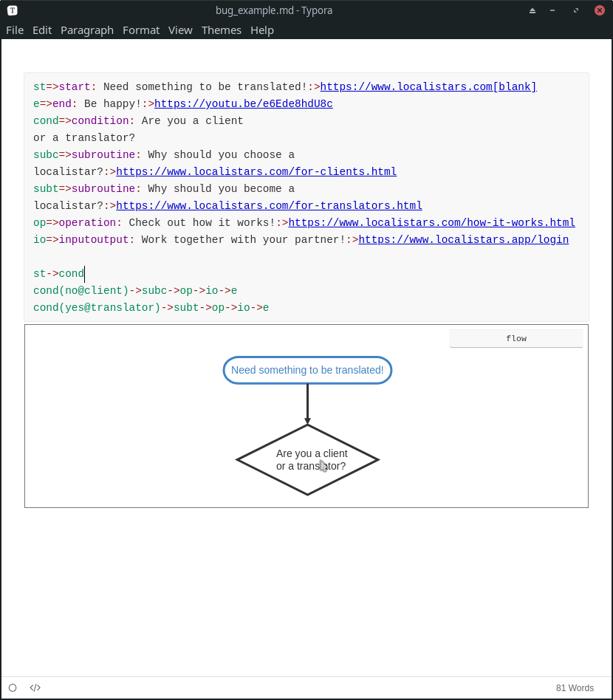Open the Help menu
Viewport: 613px width, 700px height.
pyautogui.click(x=262, y=30)
